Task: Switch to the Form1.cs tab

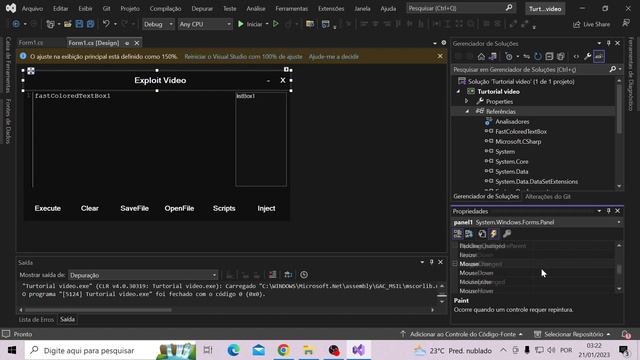Action: tap(31, 42)
